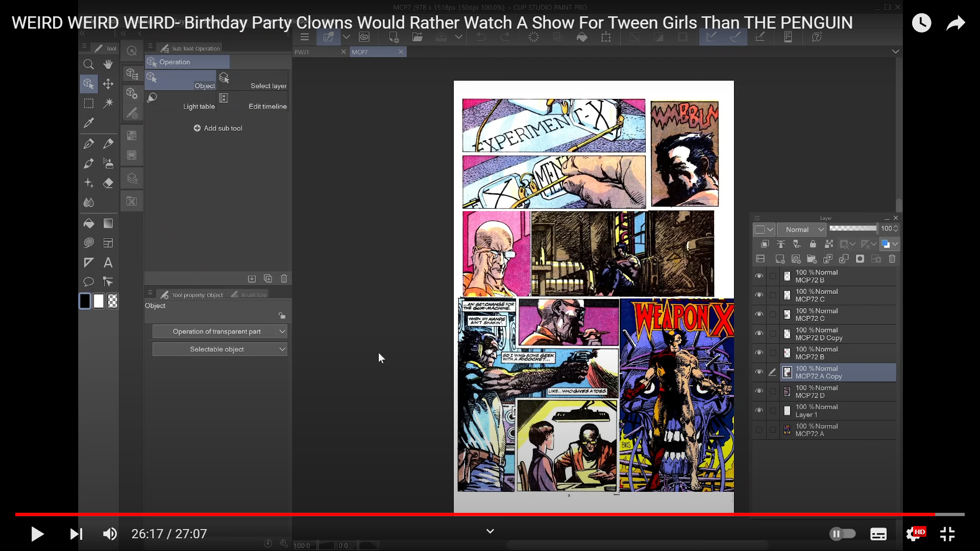Select the transparent color swatch
Screen dimensions: 980x551
[113, 302]
